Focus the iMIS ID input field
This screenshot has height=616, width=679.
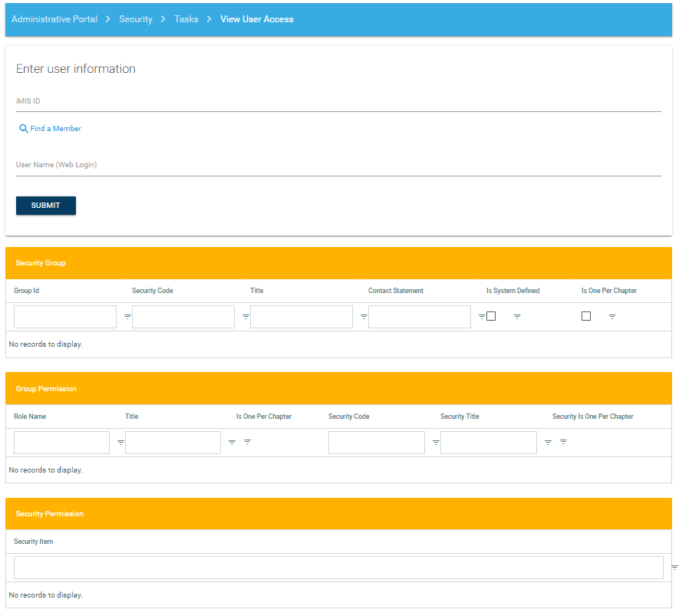point(338,101)
